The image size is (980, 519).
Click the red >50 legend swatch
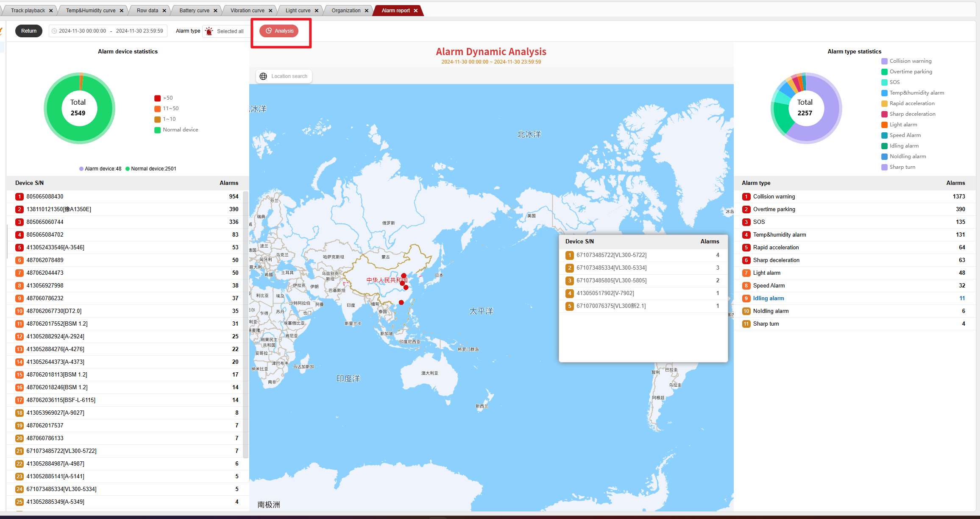[157, 98]
